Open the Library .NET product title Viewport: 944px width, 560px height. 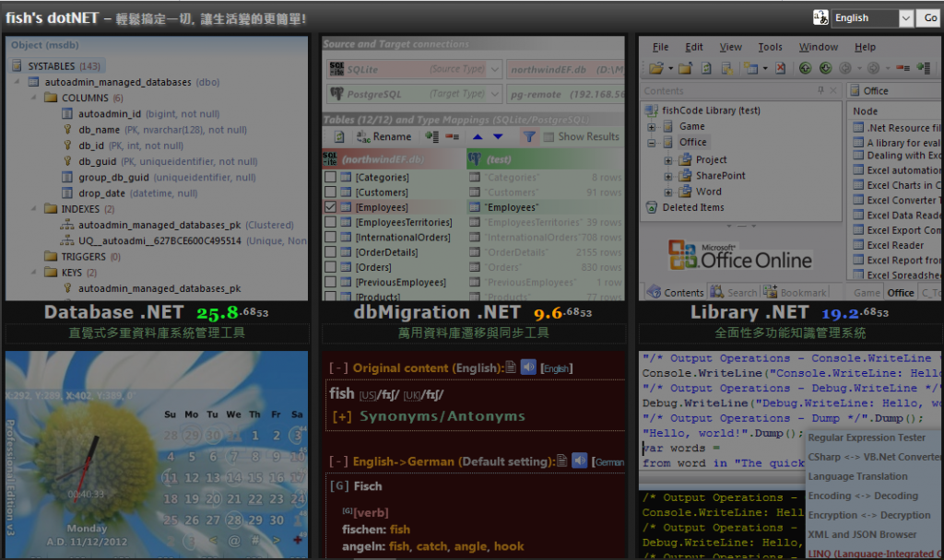click(x=749, y=312)
